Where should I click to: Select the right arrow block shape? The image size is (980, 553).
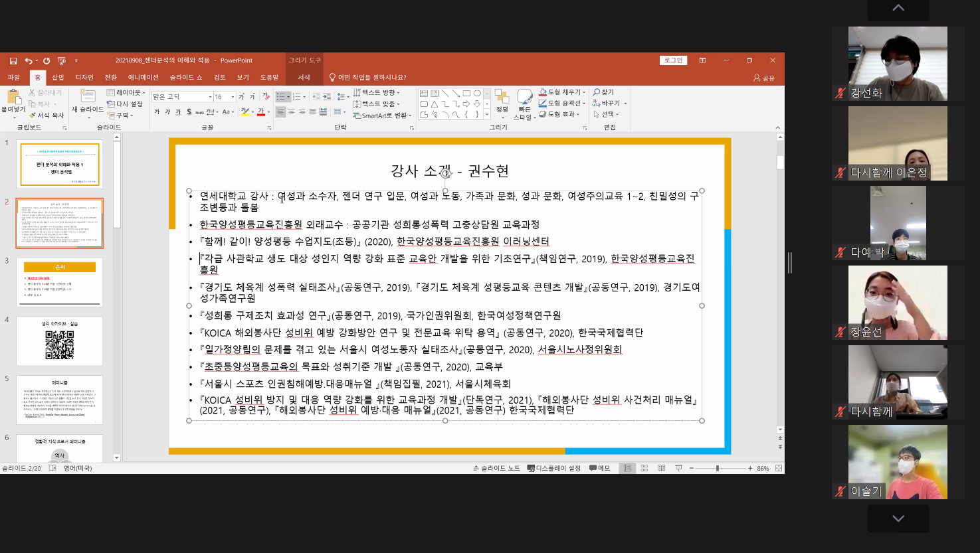(x=466, y=104)
